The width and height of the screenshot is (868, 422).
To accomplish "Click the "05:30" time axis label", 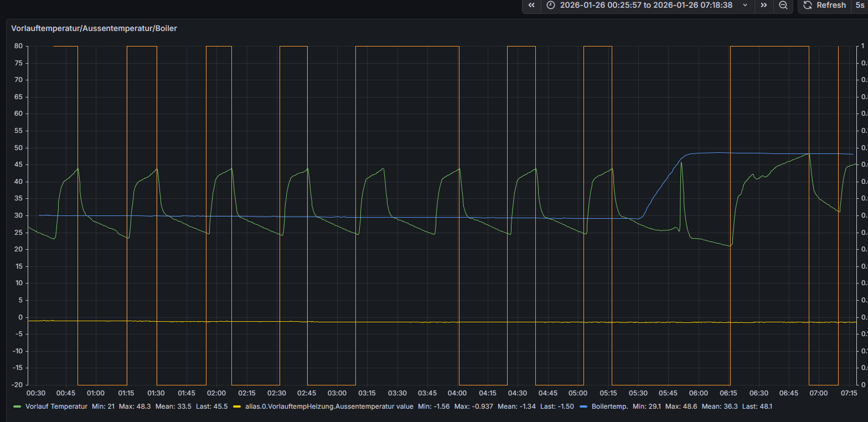I will pos(638,393).
